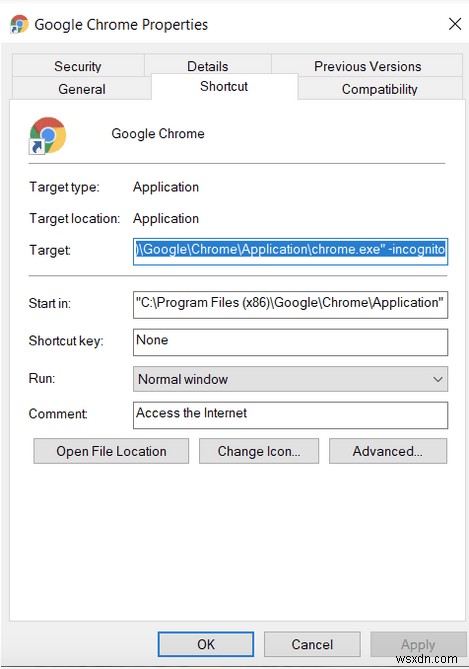Click the 'Start in:' label
This screenshot has height=669, width=469.
[x=50, y=303]
